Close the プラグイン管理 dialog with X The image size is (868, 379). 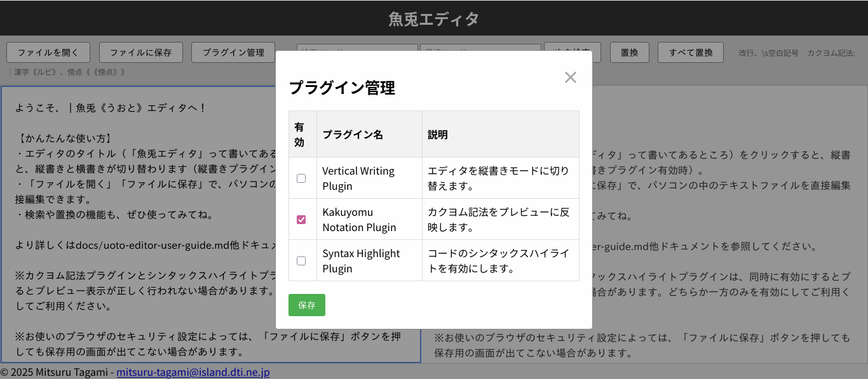570,77
